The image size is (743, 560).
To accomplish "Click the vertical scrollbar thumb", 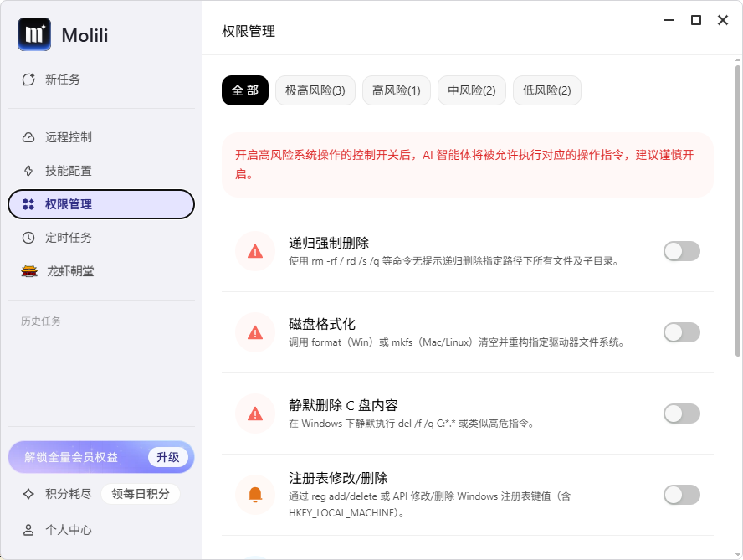I will point(738,211).
